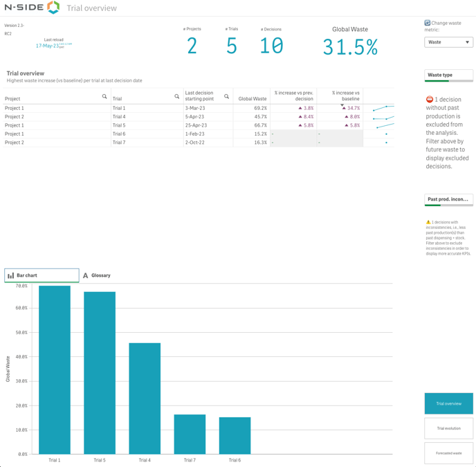476x467 pixels.
Task: Expand the Past prod. incon... filter
Action: pos(448,199)
